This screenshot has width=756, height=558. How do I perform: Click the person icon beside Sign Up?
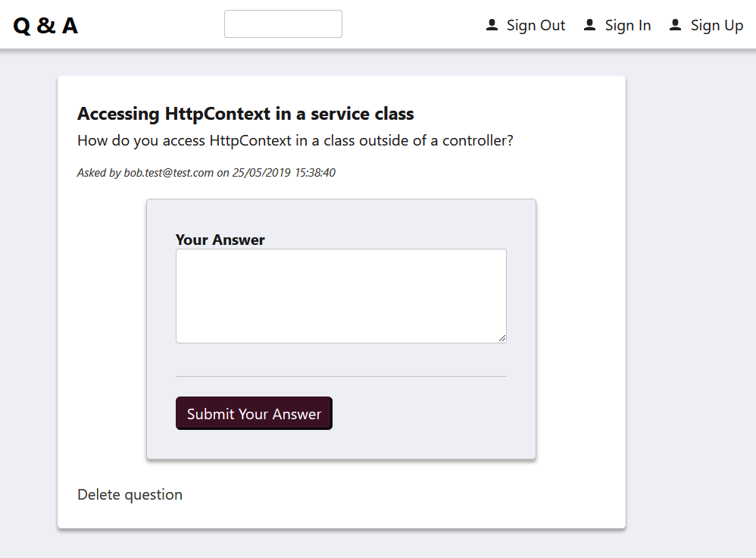click(676, 25)
